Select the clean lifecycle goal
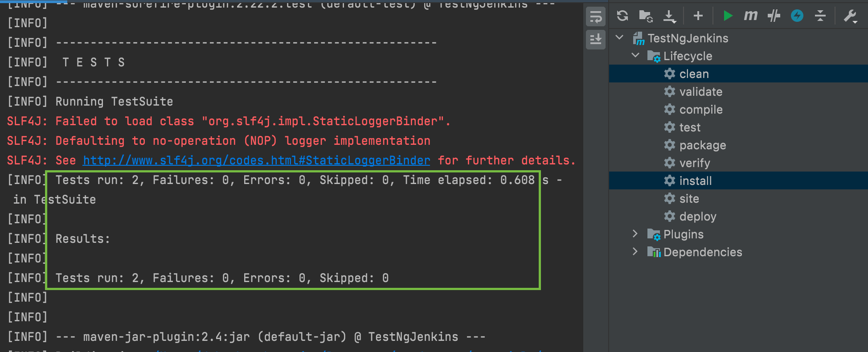Screen dimensions: 868x352 click(x=738, y=74)
